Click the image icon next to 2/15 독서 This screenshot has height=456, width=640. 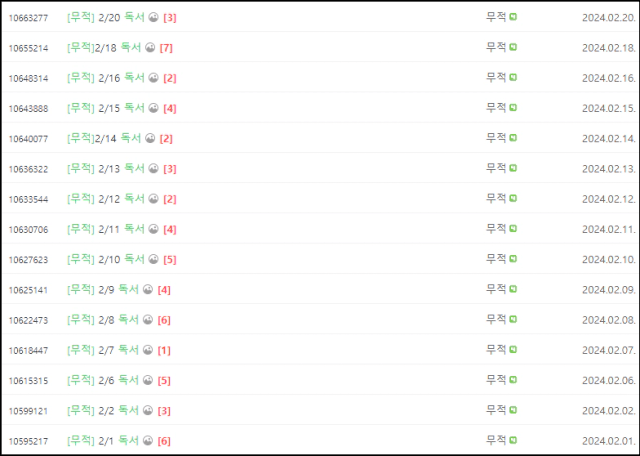[x=153, y=108]
